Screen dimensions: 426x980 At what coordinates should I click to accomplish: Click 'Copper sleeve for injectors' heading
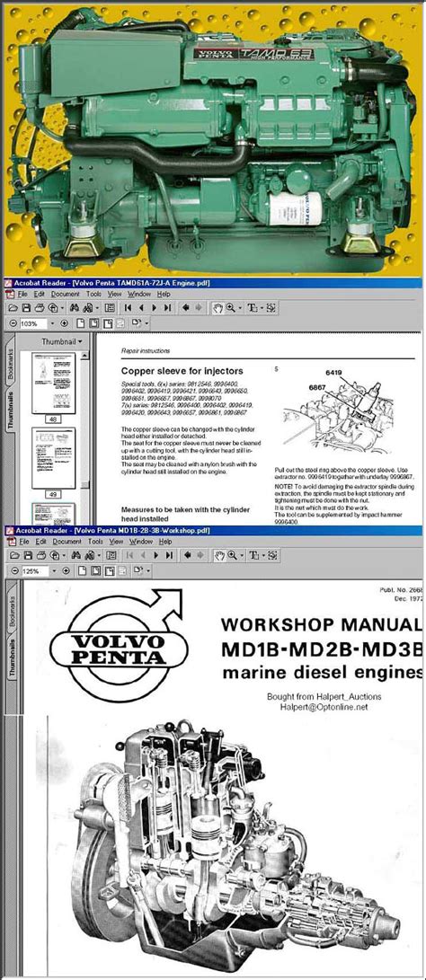(182, 371)
